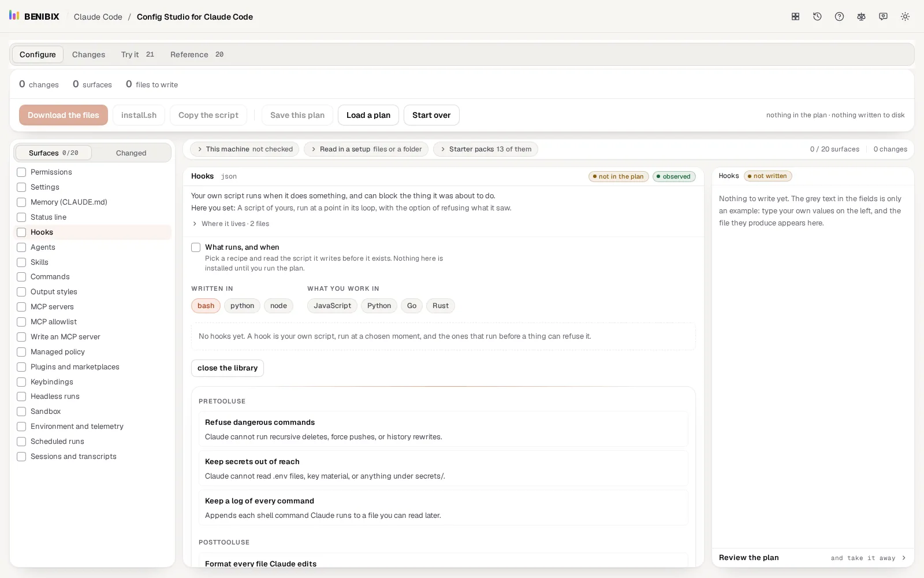
Task: Click the install.sh button
Action: pos(139,115)
